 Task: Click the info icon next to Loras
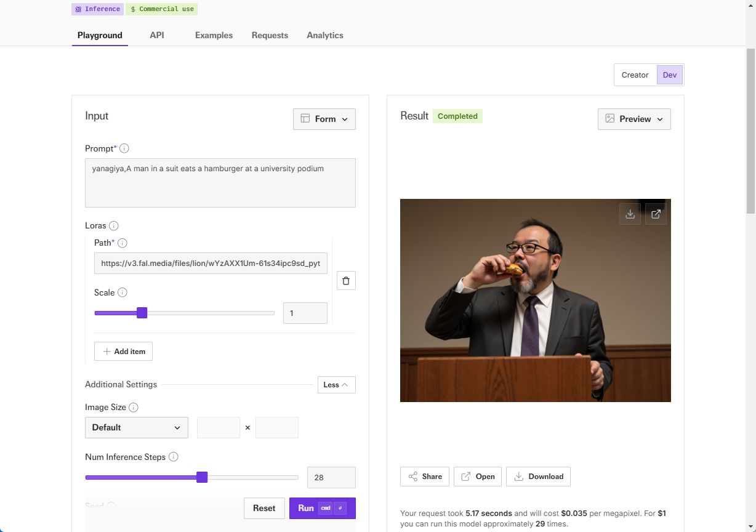[114, 226]
